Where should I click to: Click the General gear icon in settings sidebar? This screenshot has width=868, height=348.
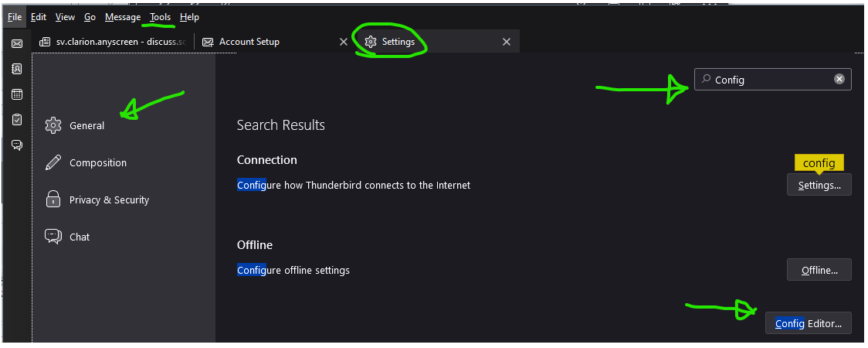(53, 125)
